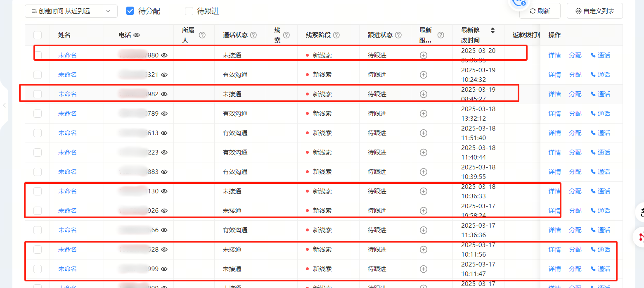
Task: Open 创建时间 从近到远 sort dropdown
Action: [x=71, y=11]
